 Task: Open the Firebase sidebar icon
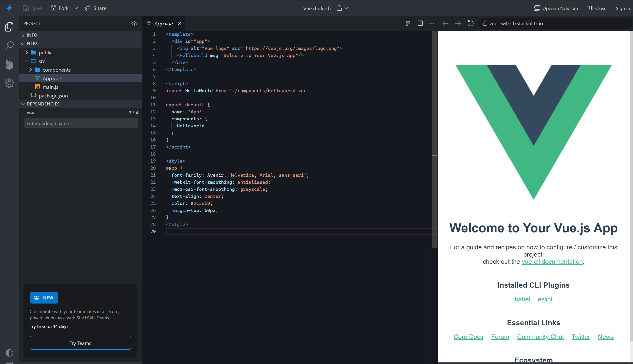click(9, 64)
